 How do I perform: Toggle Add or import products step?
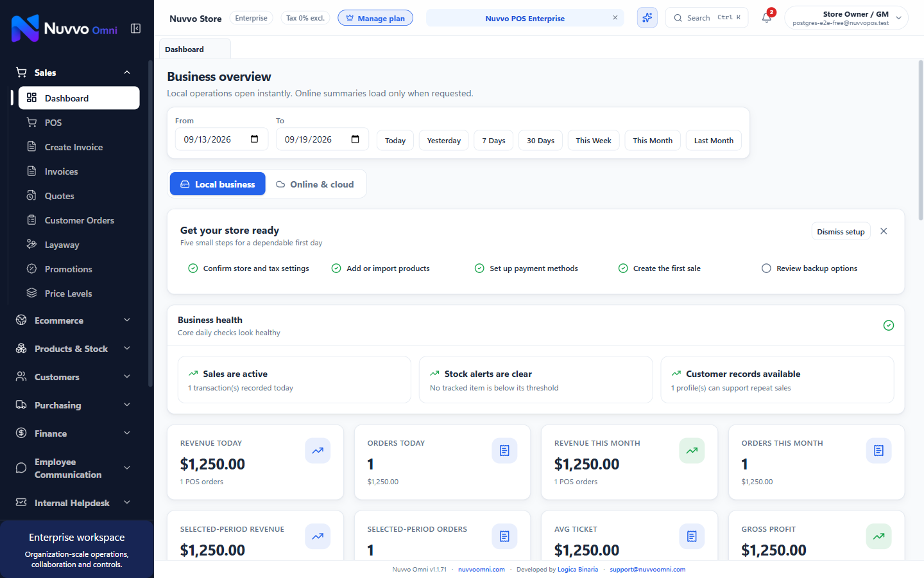point(381,268)
